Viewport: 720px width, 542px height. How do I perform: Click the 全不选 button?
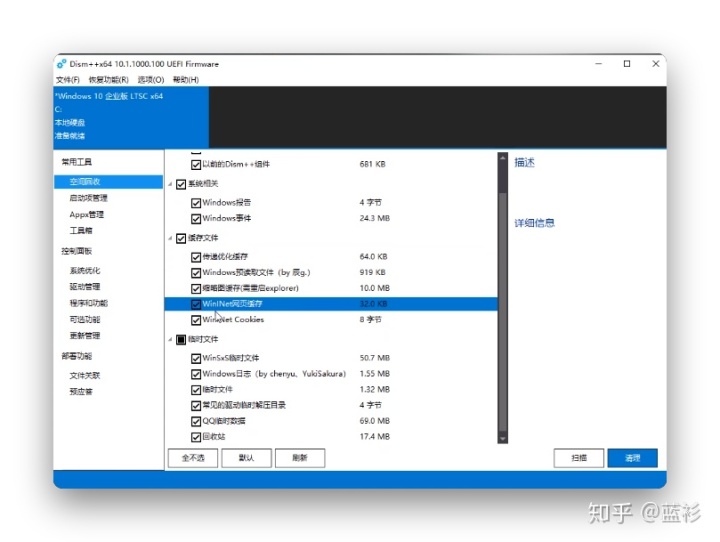point(193,458)
